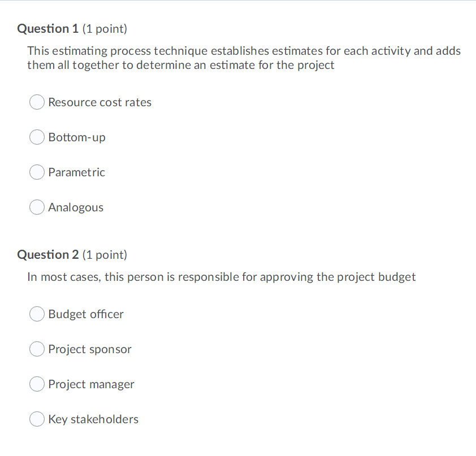Image resolution: width=476 pixels, height=456 pixels.
Task: Click the Question 2 prompt text
Action: tap(221, 277)
